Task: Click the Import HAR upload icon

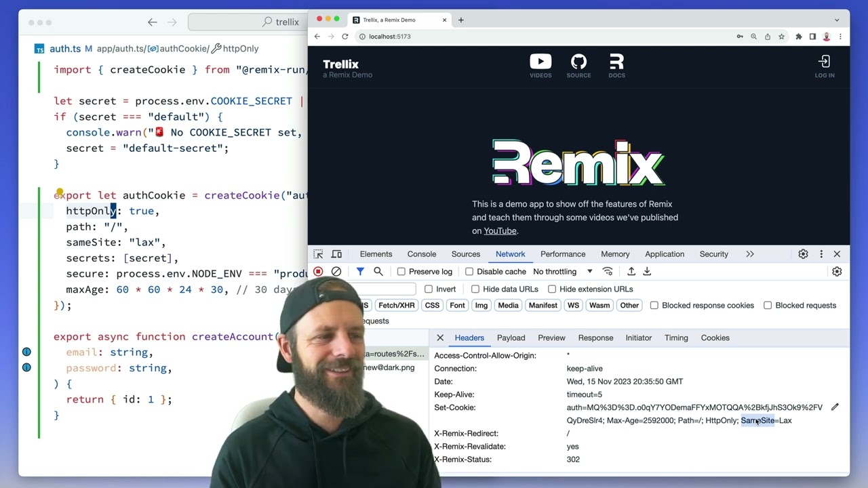Action: click(631, 271)
